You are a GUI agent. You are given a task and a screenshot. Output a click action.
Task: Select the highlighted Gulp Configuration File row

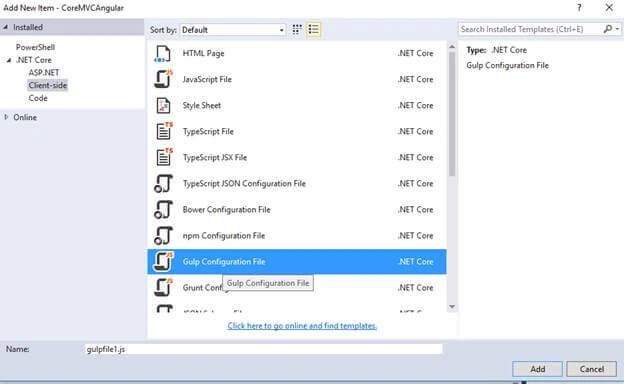(x=297, y=261)
